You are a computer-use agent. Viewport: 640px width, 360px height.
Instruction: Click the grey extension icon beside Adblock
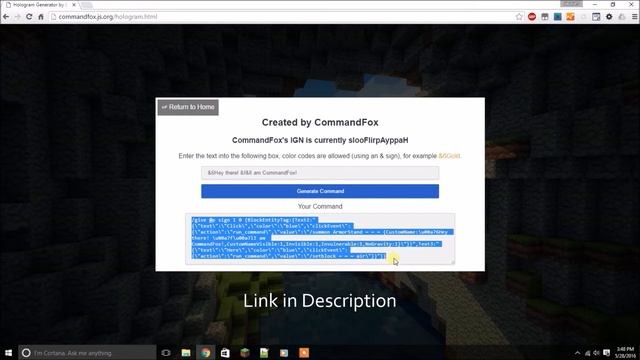point(545,17)
